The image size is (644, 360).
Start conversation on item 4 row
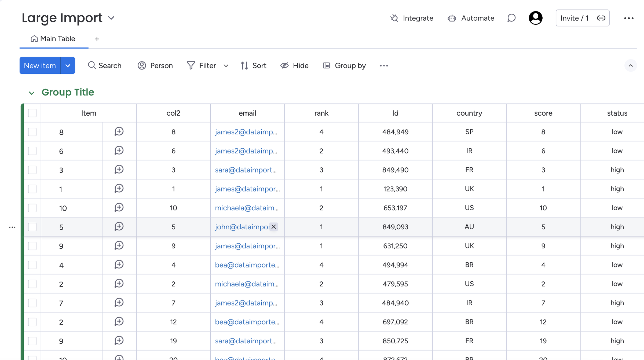[x=119, y=265]
